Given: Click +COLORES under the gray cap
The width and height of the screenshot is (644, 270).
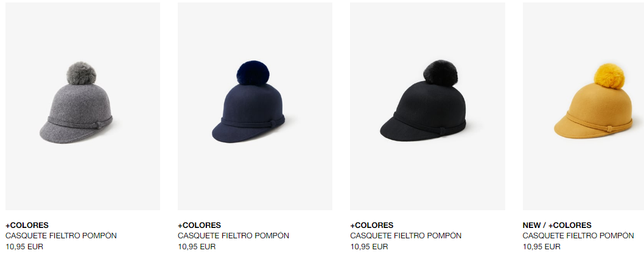Looking at the screenshot, I should point(27,226).
